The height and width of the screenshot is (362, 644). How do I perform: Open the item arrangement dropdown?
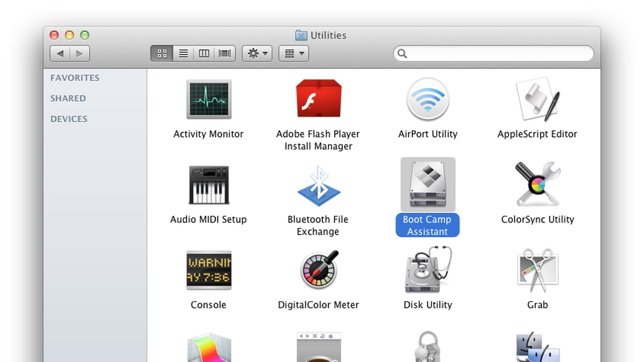(294, 53)
